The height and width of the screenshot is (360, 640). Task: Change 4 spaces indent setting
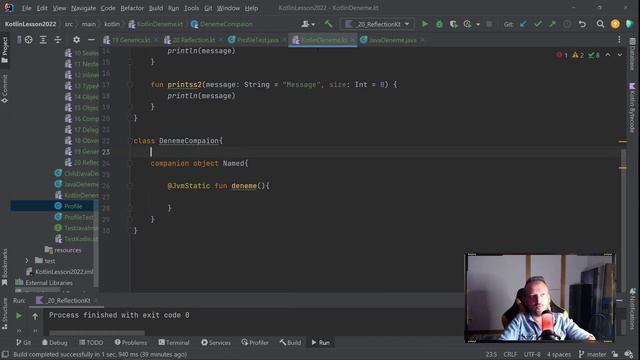(559, 354)
